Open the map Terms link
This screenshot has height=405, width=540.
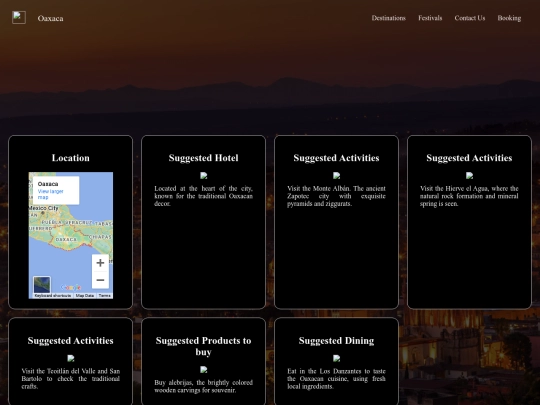point(105,295)
